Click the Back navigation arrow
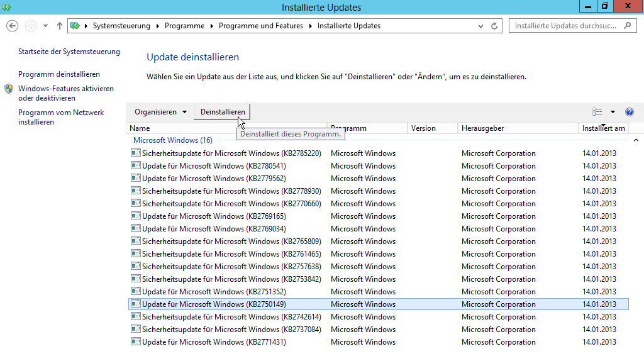644x361 pixels. pyautogui.click(x=12, y=26)
